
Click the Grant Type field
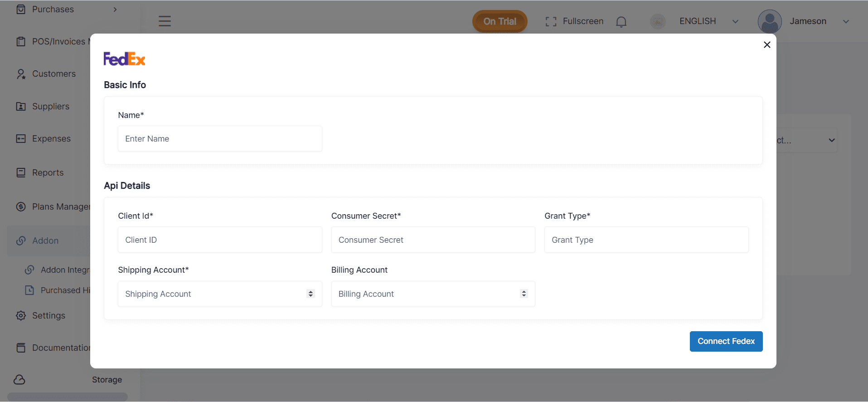pyautogui.click(x=646, y=240)
